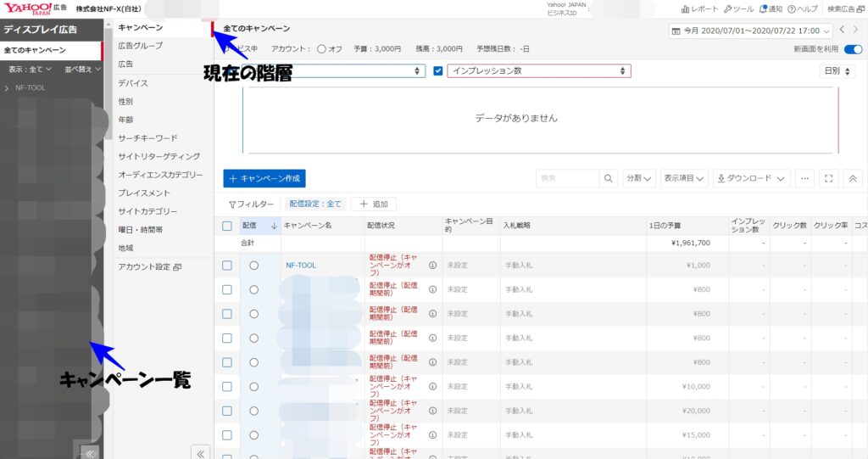Select 広告 in side menu
868x459 pixels.
pyautogui.click(x=125, y=64)
